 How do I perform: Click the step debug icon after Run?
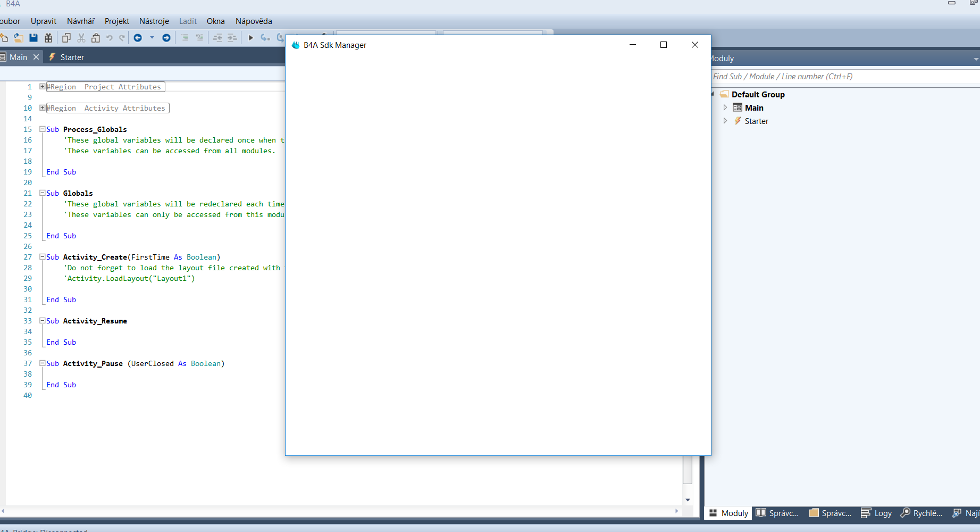[x=265, y=38]
